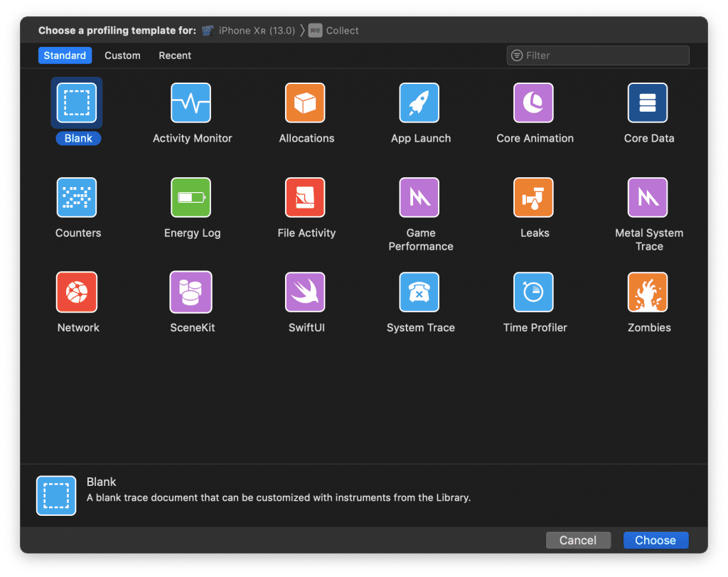This screenshot has width=728, height=577.
Task: Open the iPhone XR target device dropdown
Action: pos(249,31)
